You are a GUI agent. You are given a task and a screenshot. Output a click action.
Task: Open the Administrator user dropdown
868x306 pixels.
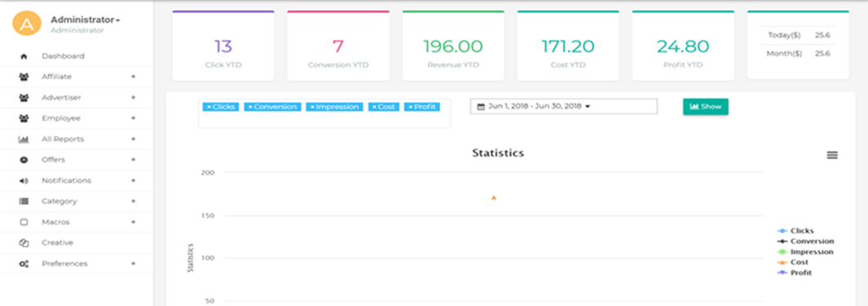click(85, 20)
